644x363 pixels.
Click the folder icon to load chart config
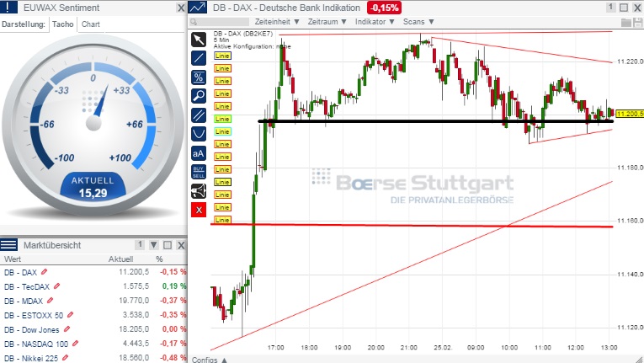coord(626,23)
